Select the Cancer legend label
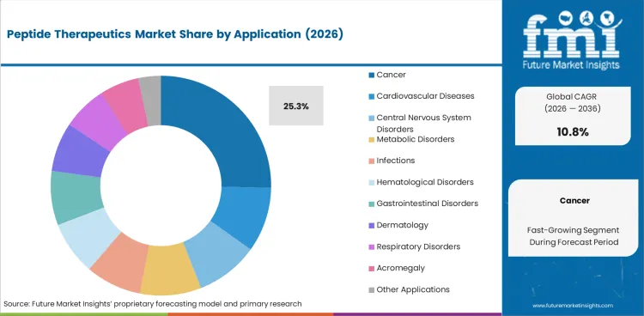 click(391, 75)
